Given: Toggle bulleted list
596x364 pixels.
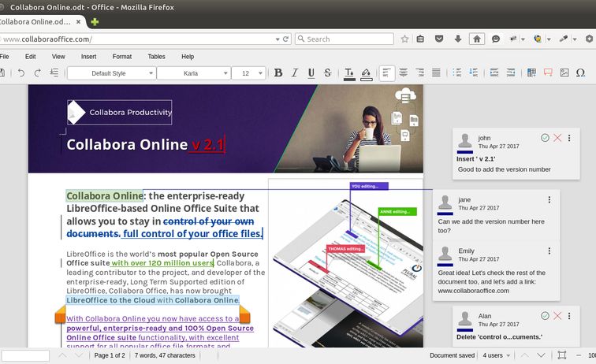Looking at the screenshot, I should (457, 73).
